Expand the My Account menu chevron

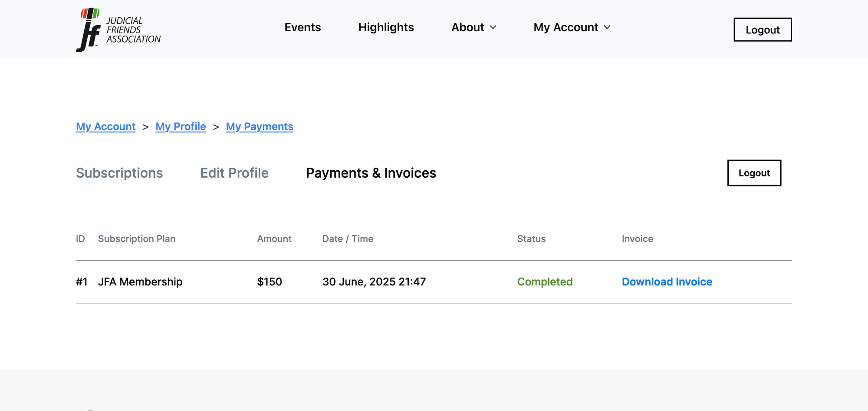(x=607, y=27)
